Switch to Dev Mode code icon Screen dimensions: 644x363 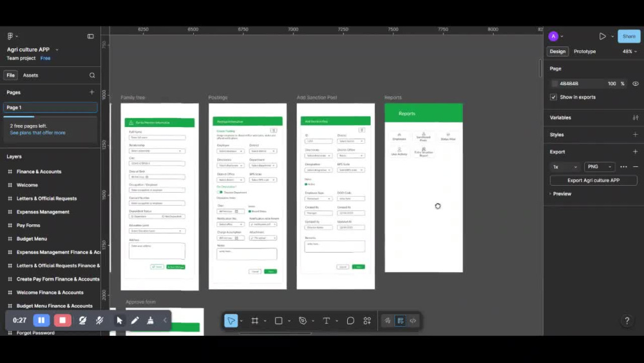click(x=413, y=320)
